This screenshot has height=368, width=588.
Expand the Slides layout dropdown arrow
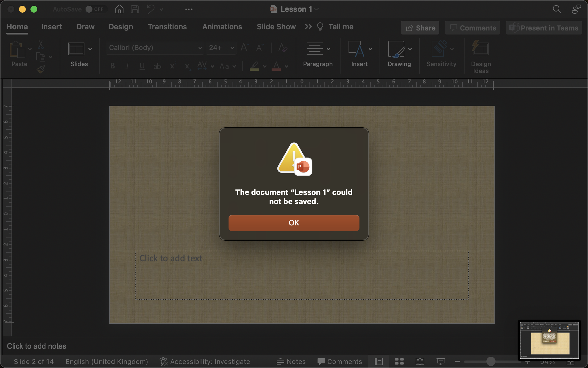[x=90, y=49]
